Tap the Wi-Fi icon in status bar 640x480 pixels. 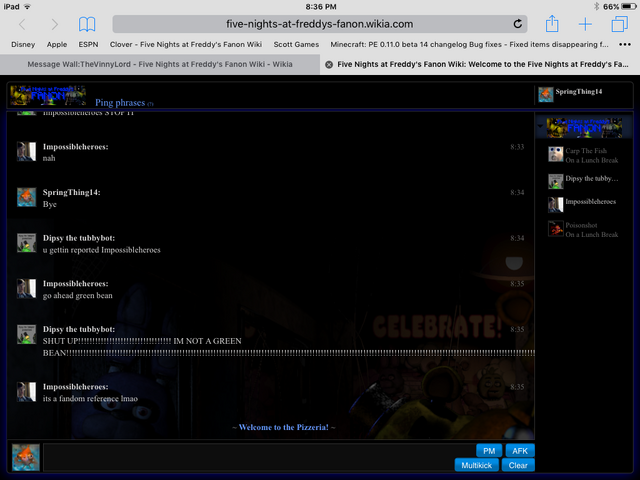(x=27, y=7)
